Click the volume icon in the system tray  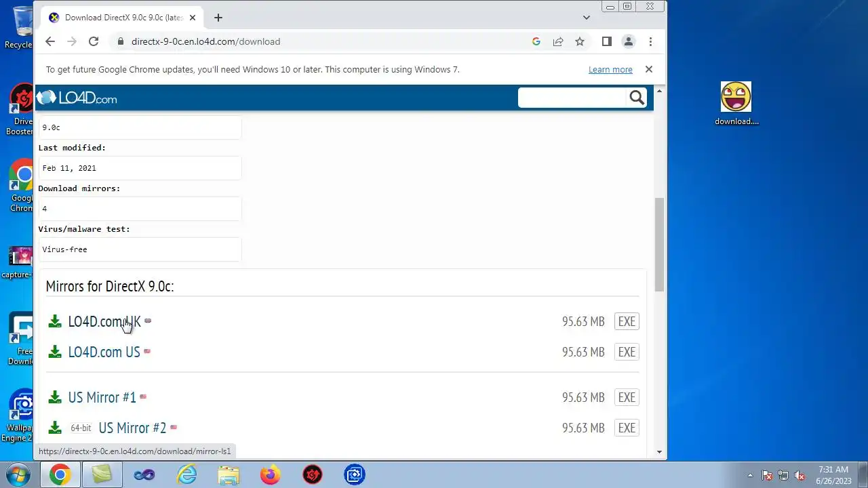tap(800, 475)
